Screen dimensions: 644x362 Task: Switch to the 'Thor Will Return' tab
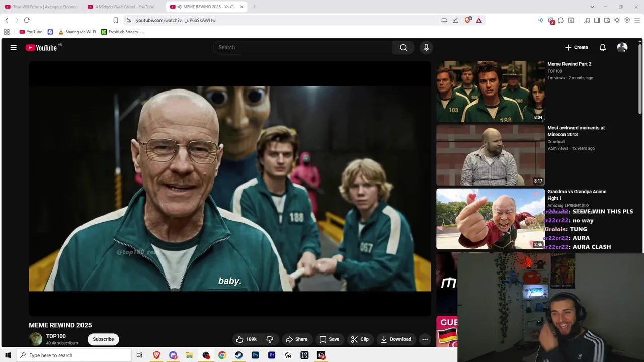[x=41, y=7]
